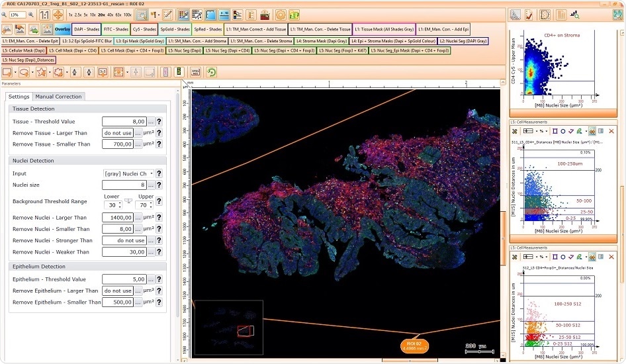Switch to the Manual Correction tab

coord(59,97)
